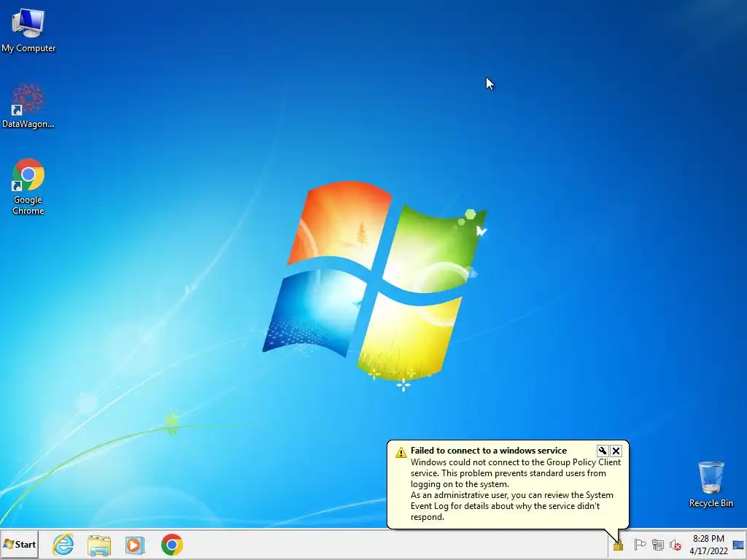This screenshot has width=747, height=560.
Task: Click the 'Recycle Bin' label text
Action: point(711,503)
